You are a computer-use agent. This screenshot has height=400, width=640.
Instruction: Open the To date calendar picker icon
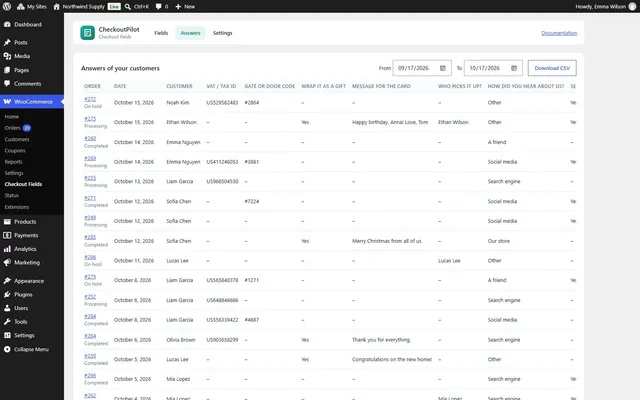click(514, 68)
